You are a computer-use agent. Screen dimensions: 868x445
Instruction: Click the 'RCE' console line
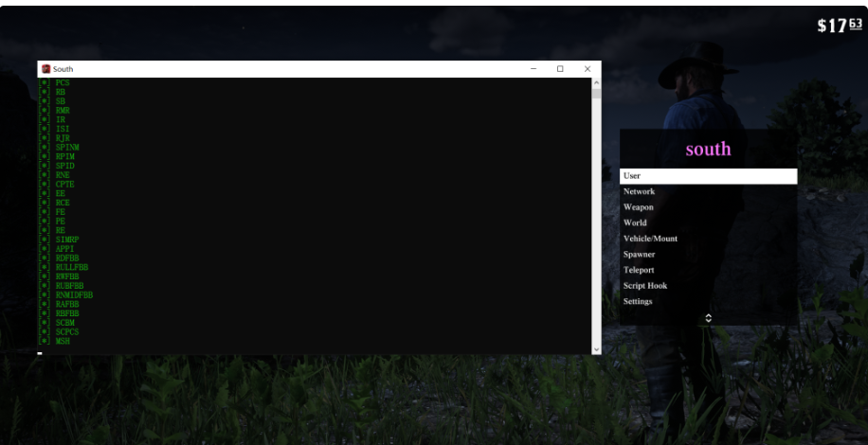(x=54, y=203)
